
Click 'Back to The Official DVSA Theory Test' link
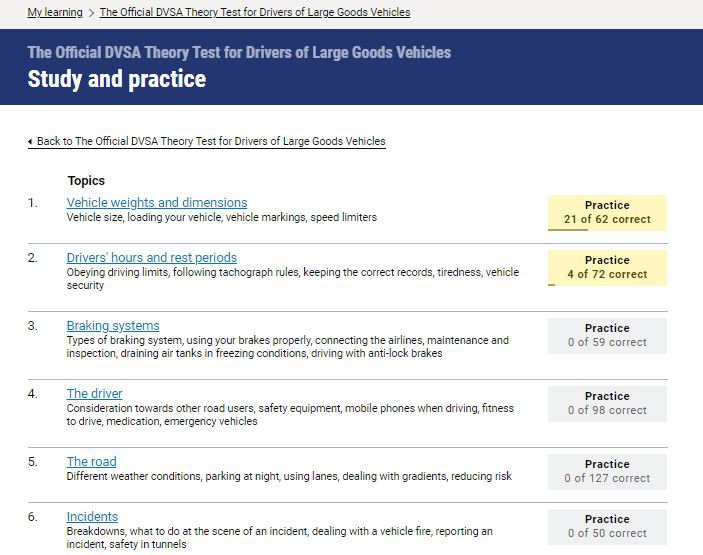click(210, 141)
